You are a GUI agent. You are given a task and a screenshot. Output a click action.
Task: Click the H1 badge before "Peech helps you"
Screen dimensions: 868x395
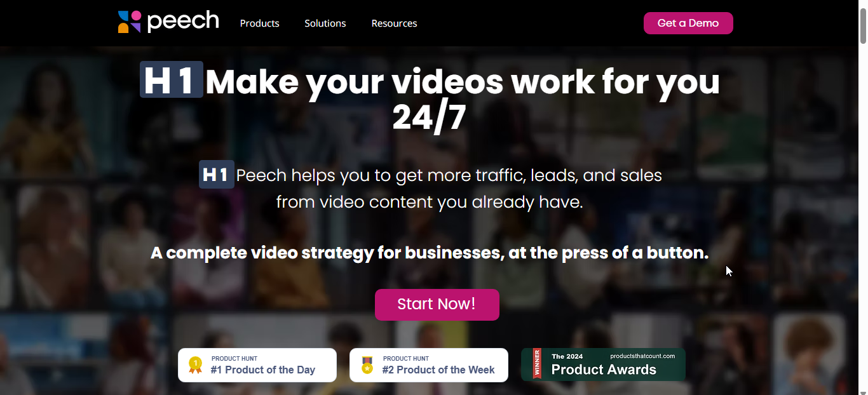[x=217, y=175]
